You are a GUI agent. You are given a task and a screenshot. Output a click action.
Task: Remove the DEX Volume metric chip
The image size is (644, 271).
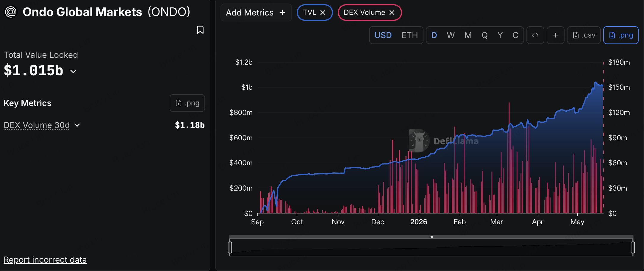click(x=392, y=13)
